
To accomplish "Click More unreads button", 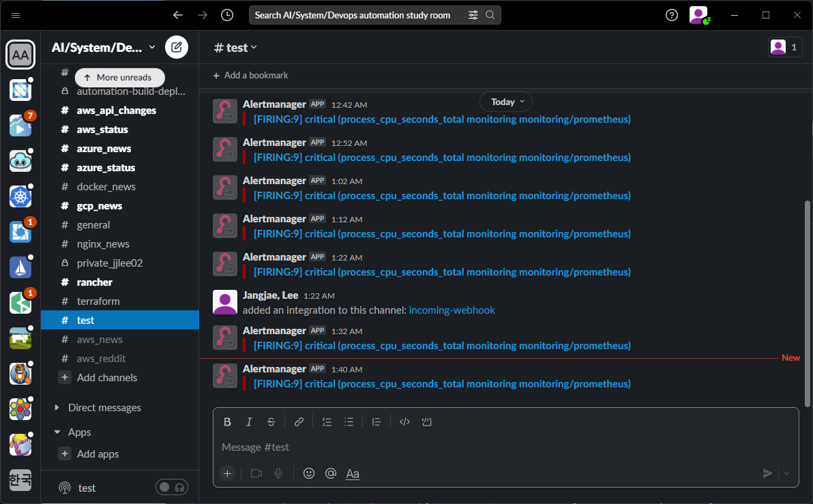I will 120,77.
